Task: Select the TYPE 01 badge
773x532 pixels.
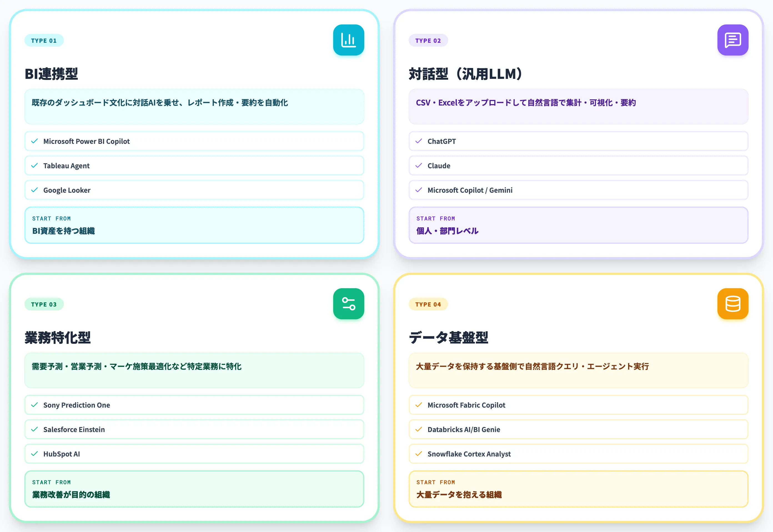Action: pos(44,40)
